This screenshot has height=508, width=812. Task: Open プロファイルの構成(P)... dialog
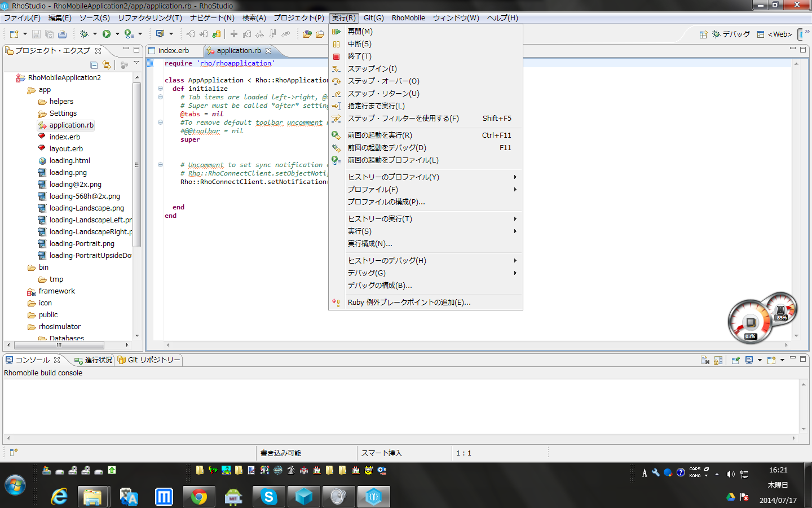coord(426,202)
